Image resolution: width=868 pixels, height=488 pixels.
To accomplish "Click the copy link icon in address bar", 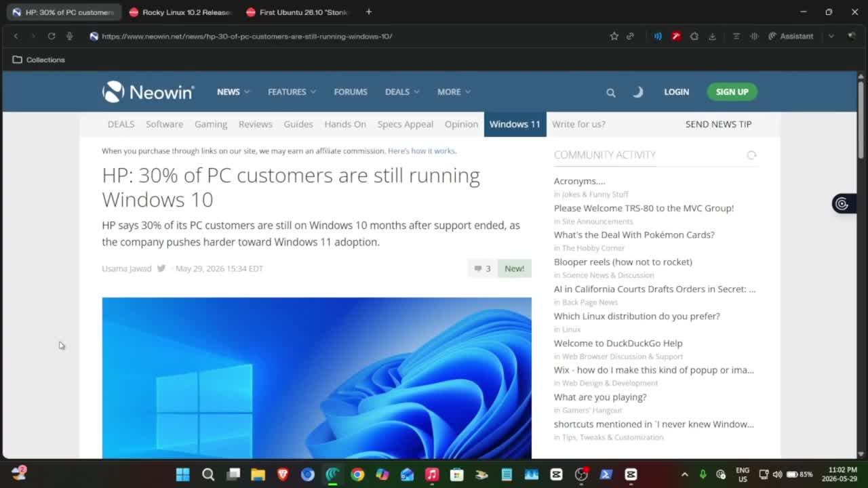I will pyautogui.click(x=630, y=36).
